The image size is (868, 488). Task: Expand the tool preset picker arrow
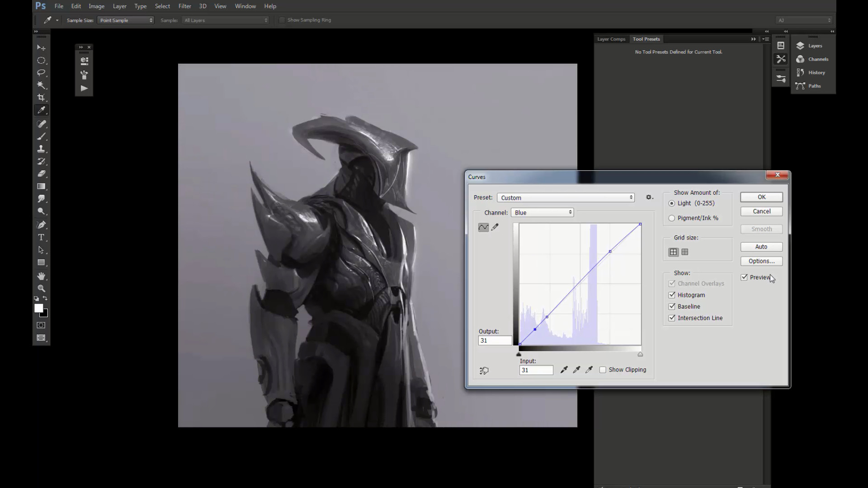57,20
